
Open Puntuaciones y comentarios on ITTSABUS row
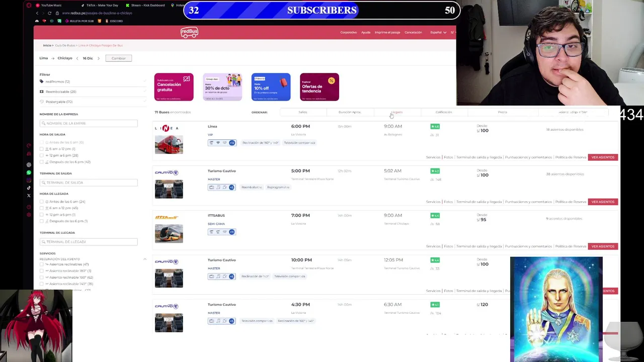528,246
